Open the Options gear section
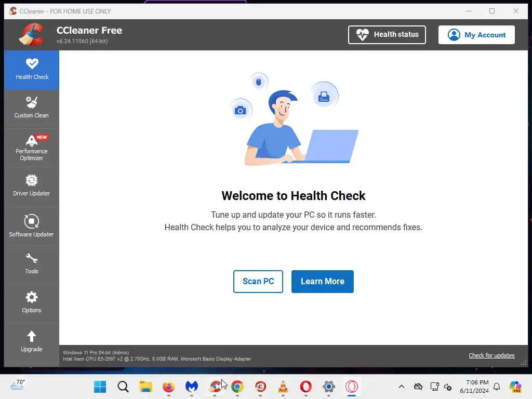The height and width of the screenshot is (399, 532). pos(32,302)
